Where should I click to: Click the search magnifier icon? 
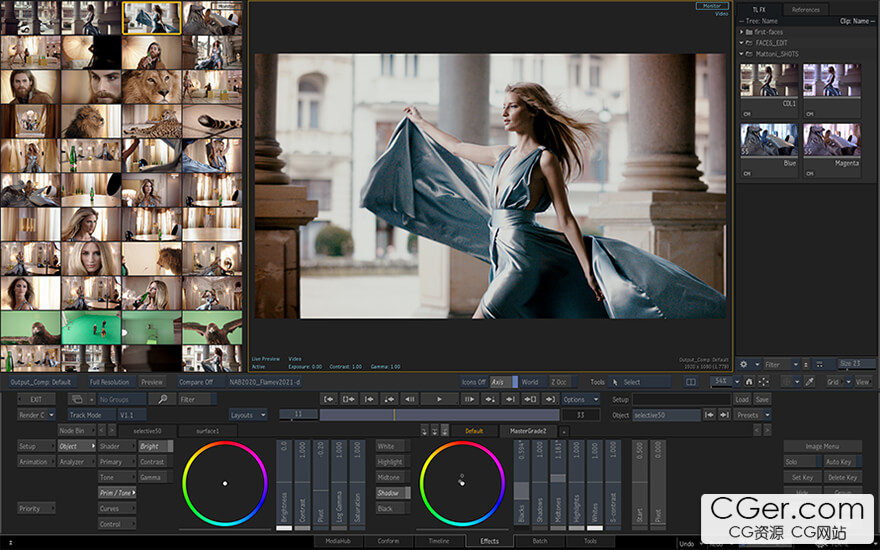163,399
